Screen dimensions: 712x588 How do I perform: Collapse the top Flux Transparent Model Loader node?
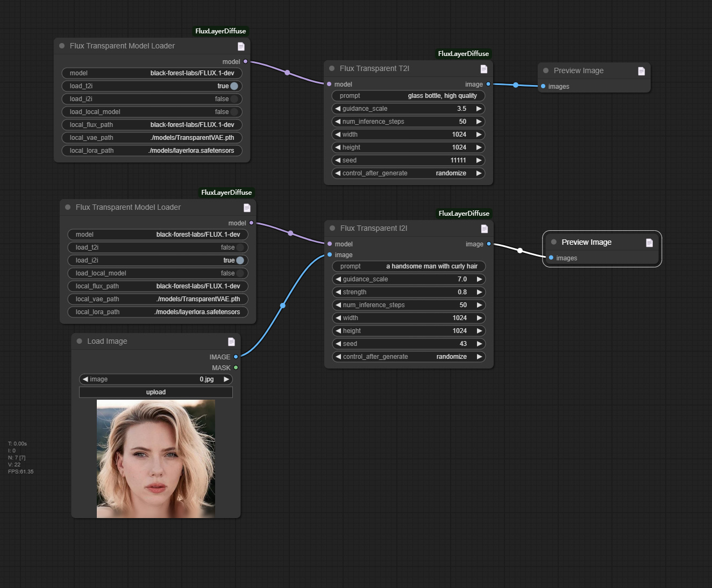pyautogui.click(x=61, y=46)
